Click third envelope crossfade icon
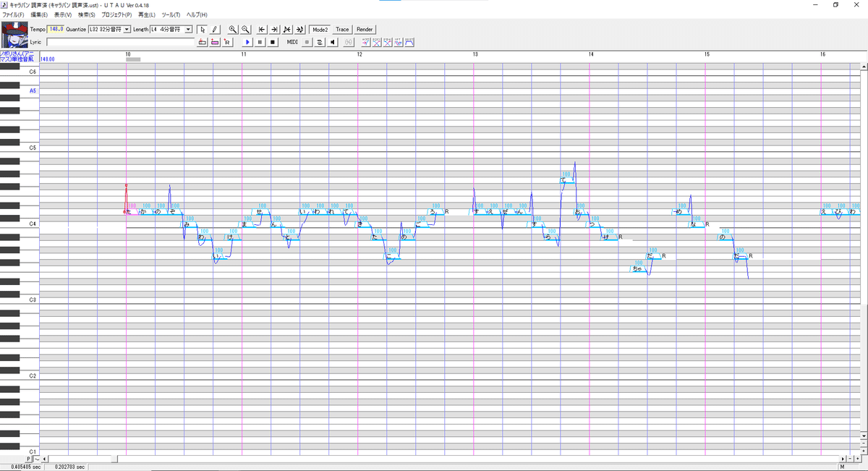The image size is (868, 471). 388,42
